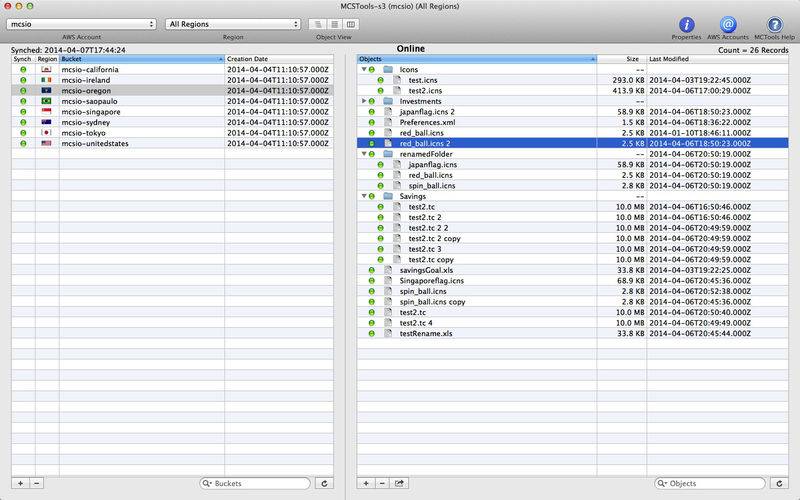Click the Australia flag for mcsio-sydney
800x500 pixels.
coord(46,122)
